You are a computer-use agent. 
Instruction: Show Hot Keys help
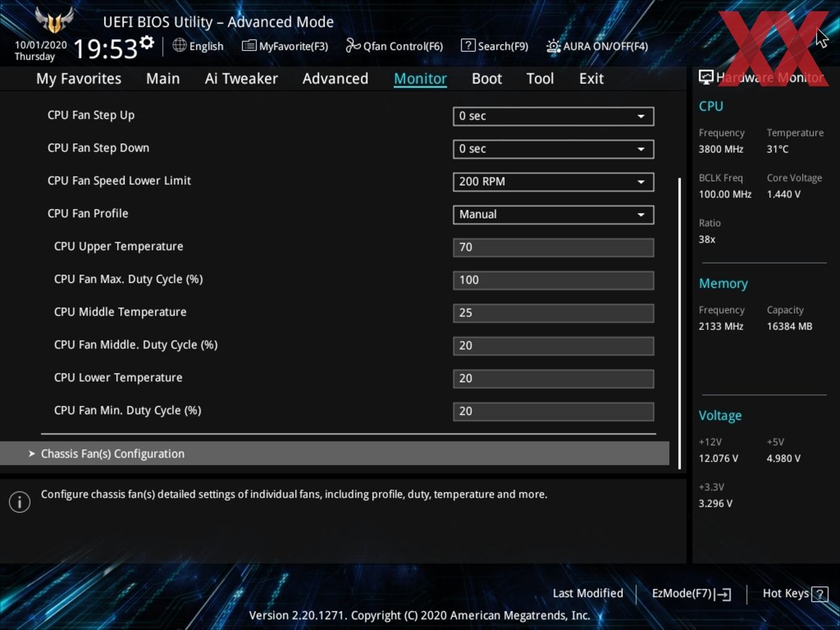tap(795, 594)
